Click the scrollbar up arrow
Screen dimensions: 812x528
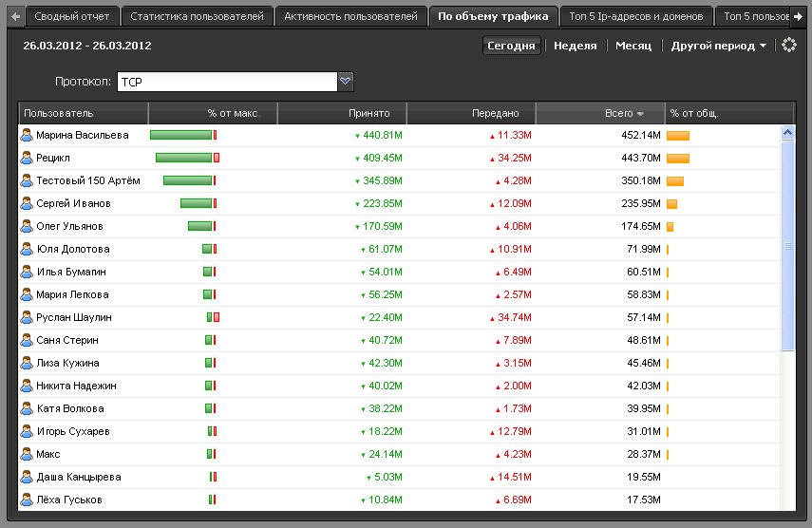(787, 133)
